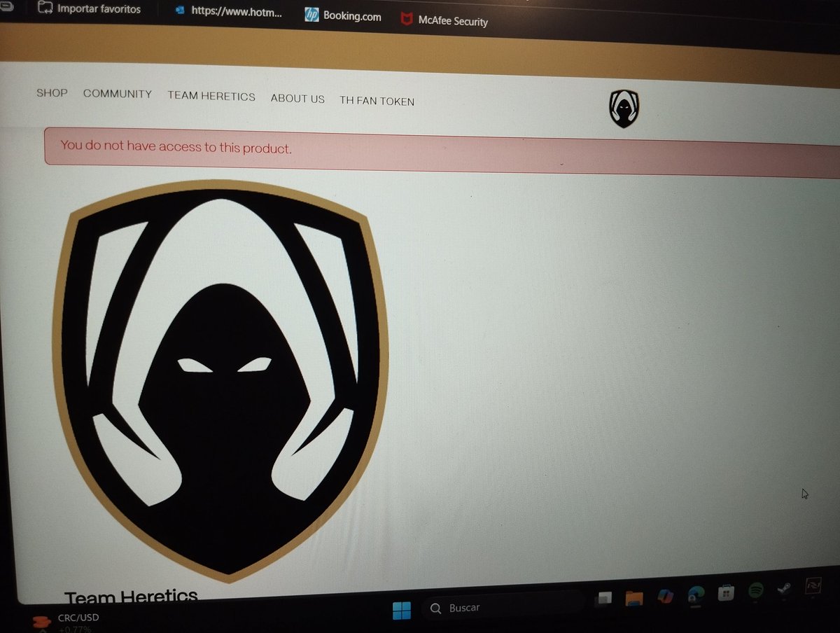Click the ABOUT US link
The height and width of the screenshot is (633, 840).
click(297, 99)
